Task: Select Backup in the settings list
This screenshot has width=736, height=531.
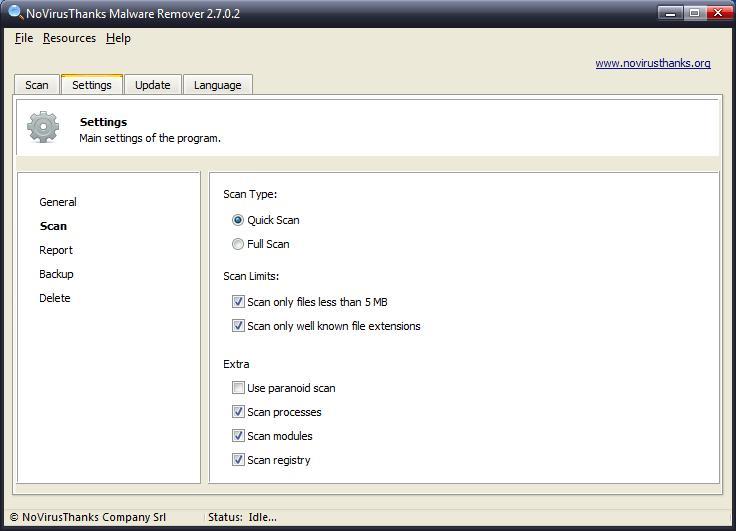Action: (x=56, y=274)
